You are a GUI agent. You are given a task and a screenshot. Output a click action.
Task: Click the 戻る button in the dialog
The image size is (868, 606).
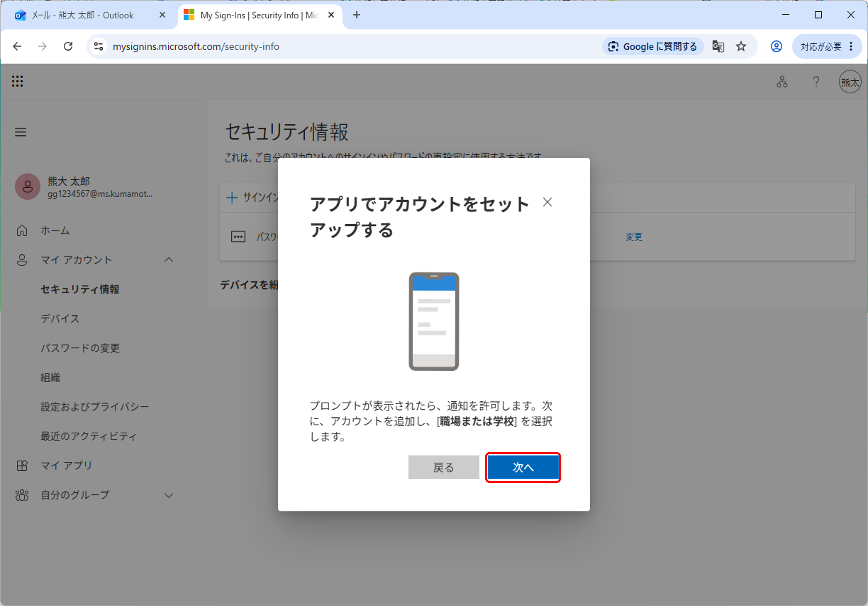443,467
